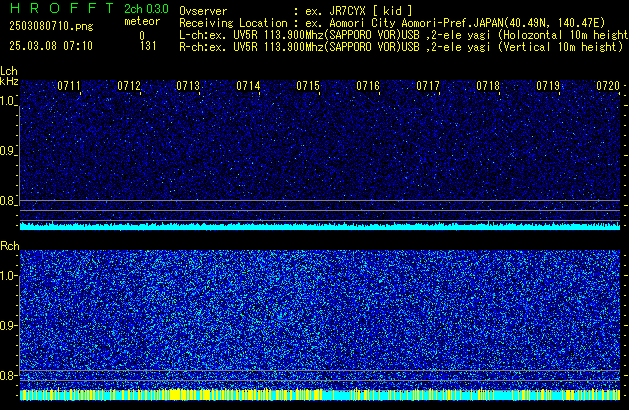Click the Rch channel label
629x410 pixels.
click(10, 246)
